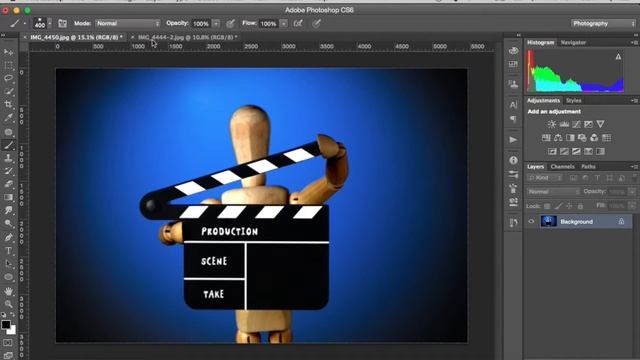
Task: Select the Brush tool in the toolbox
Action: 8,145
